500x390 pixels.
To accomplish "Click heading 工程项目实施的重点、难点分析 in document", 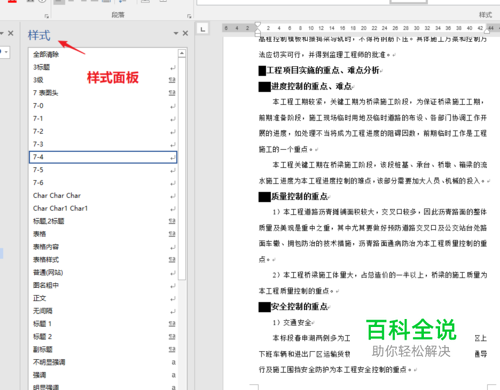I will (323, 70).
